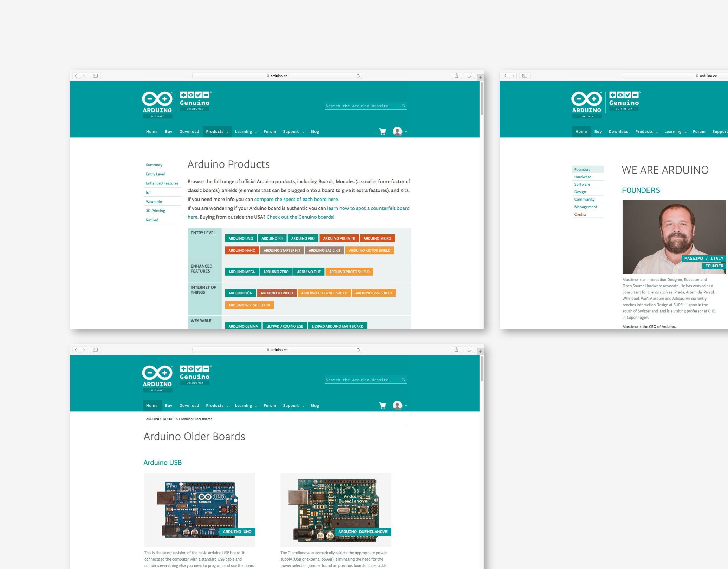This screenshot has height=569, width=728.
Task: Click Arduino logo in Products window
Action: [x=157, y=105]
